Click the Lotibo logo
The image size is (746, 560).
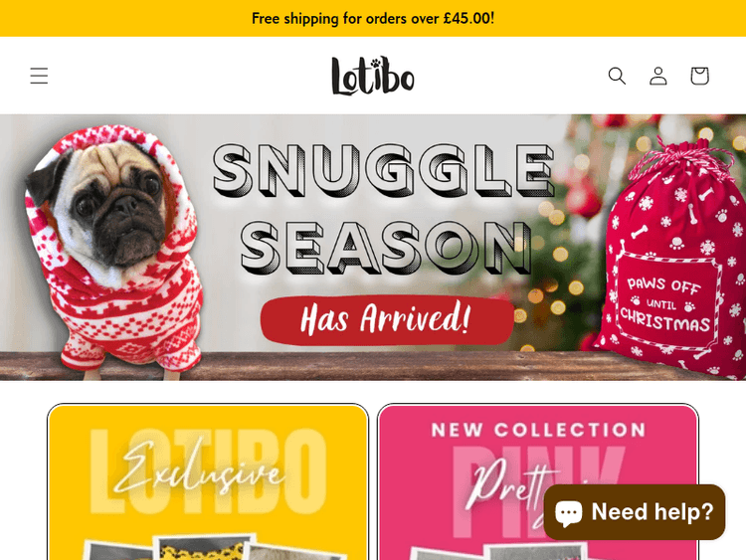point(373,76)
